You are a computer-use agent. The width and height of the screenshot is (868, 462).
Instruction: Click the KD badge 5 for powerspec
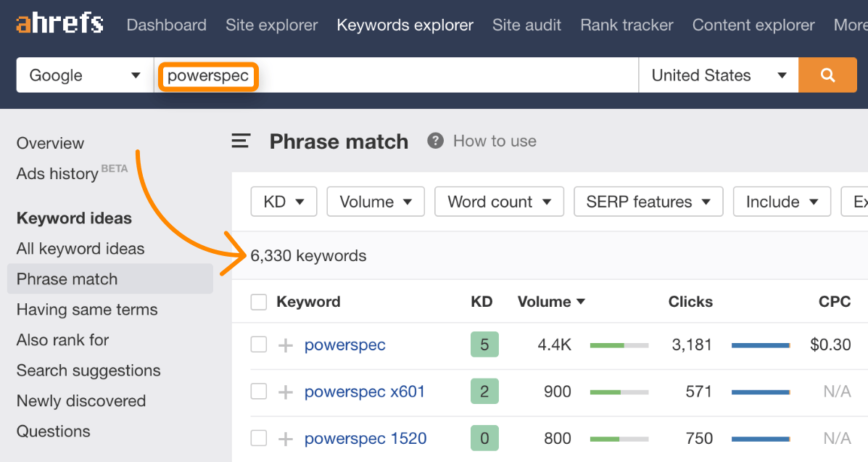[x=484, y=345]
